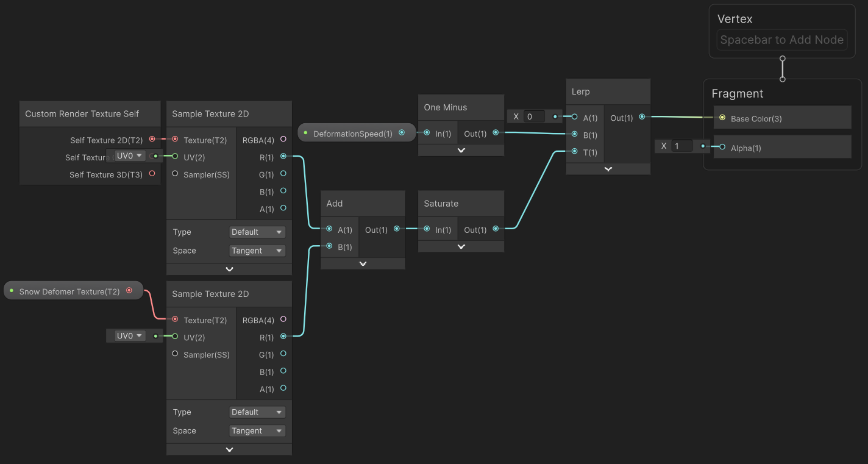This screenshot has height=464, width=868.
Task: Open the Space dropdown in bottom Sample Texture 2D
Action: coord(257,431)
